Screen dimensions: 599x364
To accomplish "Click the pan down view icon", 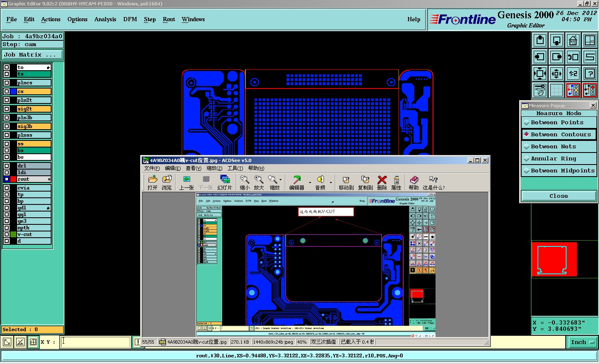I will (557, 40).
